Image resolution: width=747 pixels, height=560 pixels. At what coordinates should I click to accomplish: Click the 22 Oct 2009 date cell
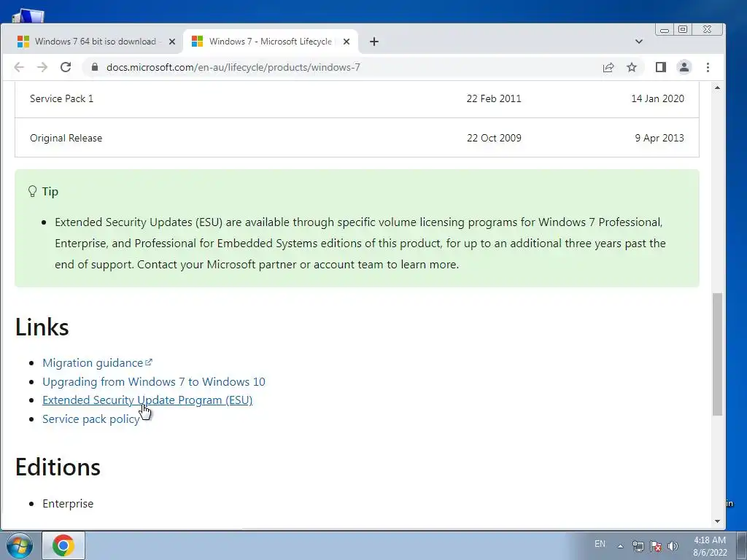(494, 138)
